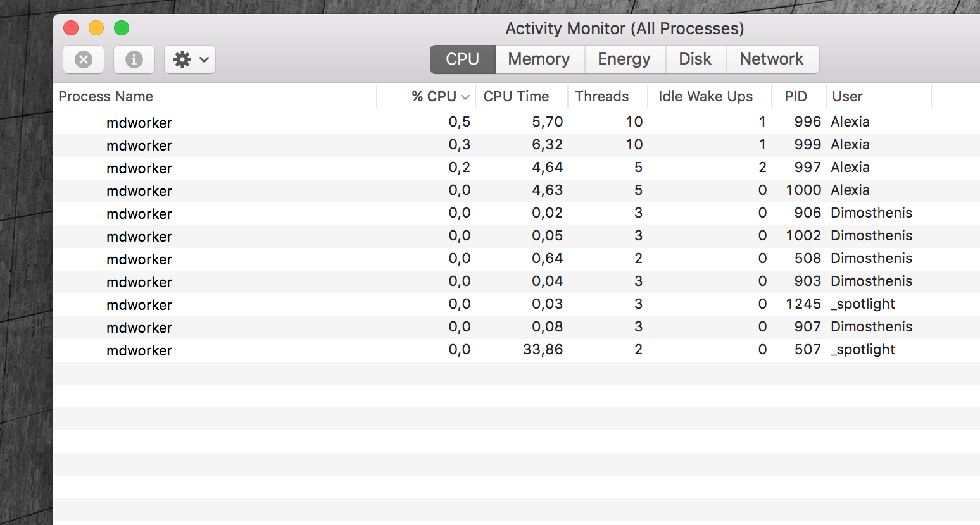The height and width of the screenshot is (525, 980).
Task: Click Dimosthenis user in PID 906 row
Action: tap(872, 213)
